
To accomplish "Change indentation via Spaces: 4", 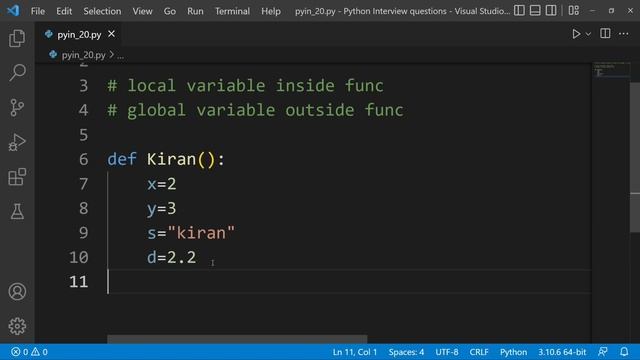I will (406, 352).
